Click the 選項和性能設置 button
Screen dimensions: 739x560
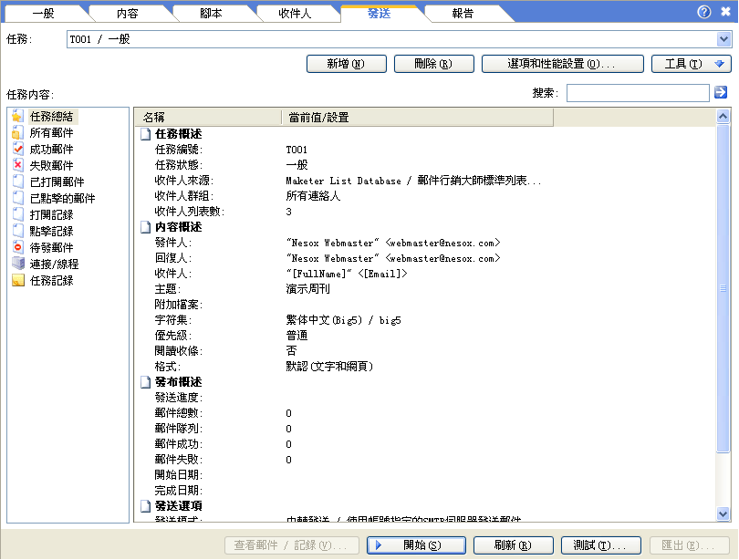[562, 64]
